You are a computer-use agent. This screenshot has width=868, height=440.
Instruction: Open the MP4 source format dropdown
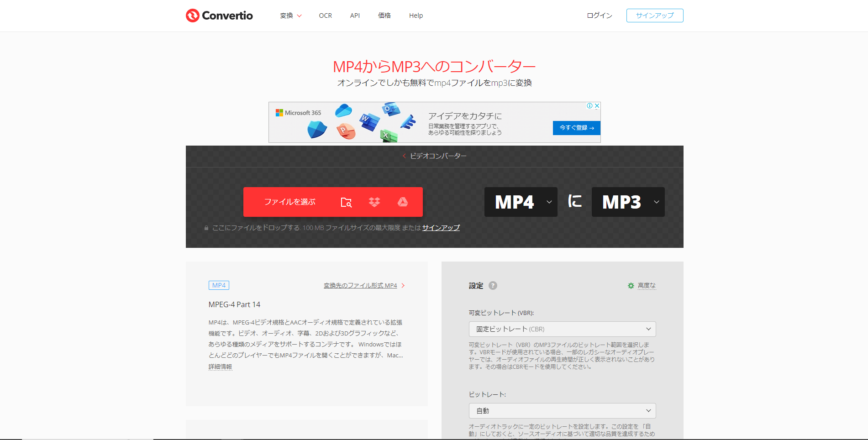pyautogui.click(x=521, y=202)
